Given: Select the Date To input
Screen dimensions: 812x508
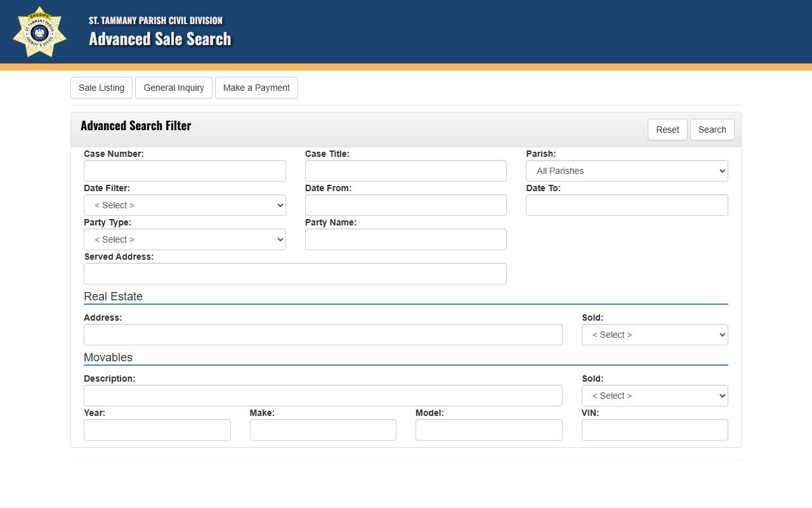Looking at the screenshot, I should coord(627,205).
